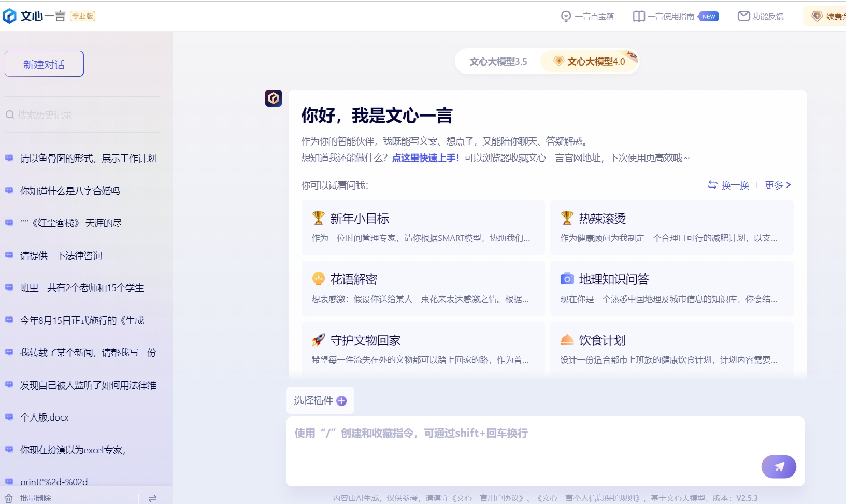Click the 新建对话 button
Image resolution: width=846 pixels, height=504 pixels.
pos(44,64)
